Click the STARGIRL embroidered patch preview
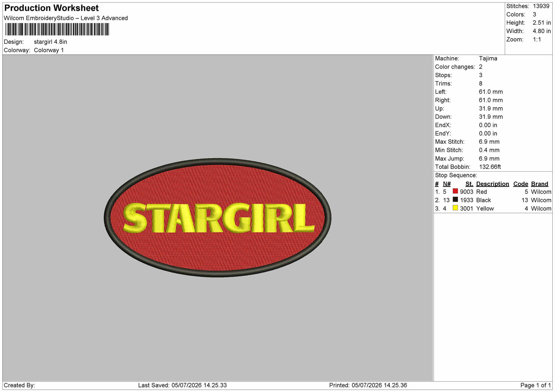Screen dimensions: 555x392 pyautogui.click(x=217, y=218)
